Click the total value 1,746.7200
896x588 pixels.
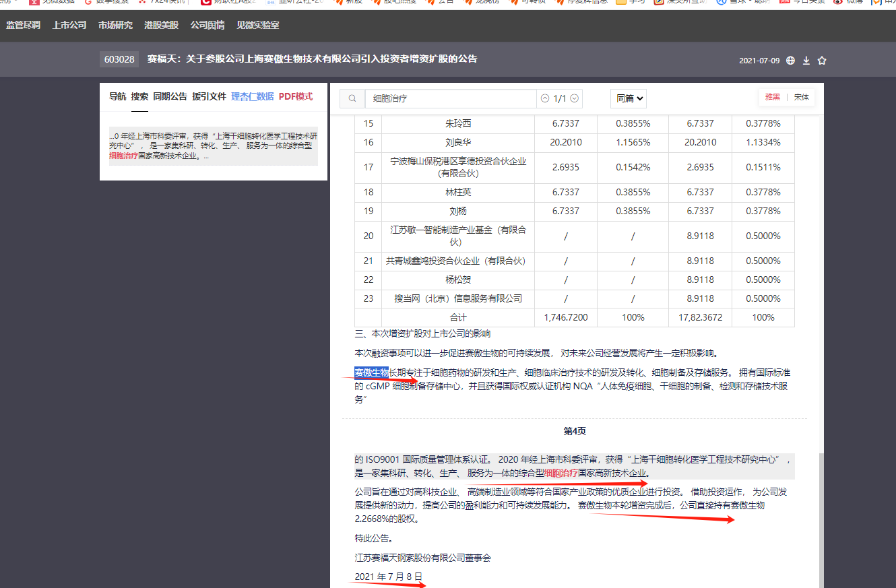[566, 317]
